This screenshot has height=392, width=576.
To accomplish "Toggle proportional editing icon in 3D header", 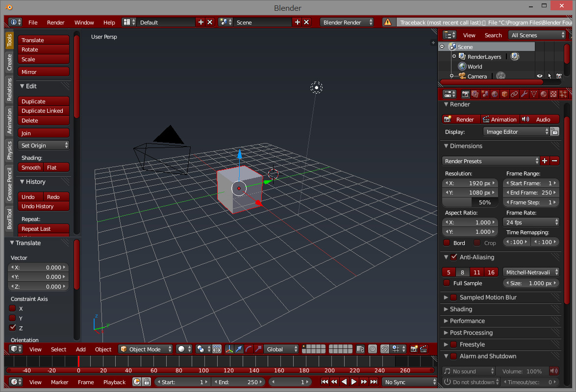I will coord(373,349).
